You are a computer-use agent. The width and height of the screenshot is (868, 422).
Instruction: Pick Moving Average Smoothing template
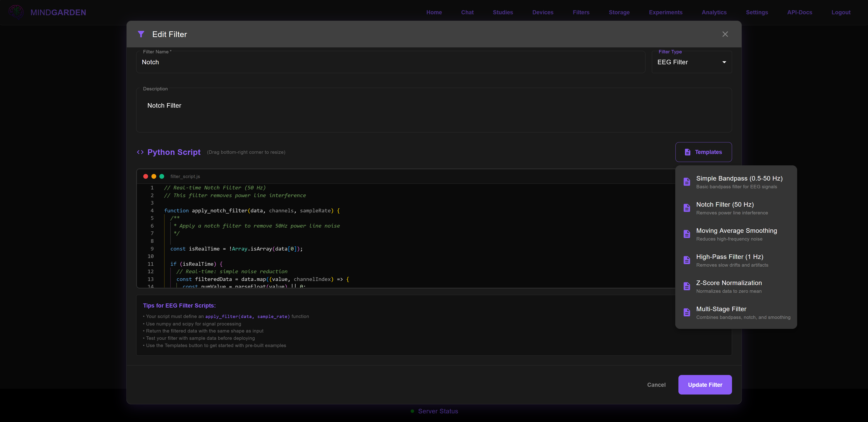[x=736, y=234]
